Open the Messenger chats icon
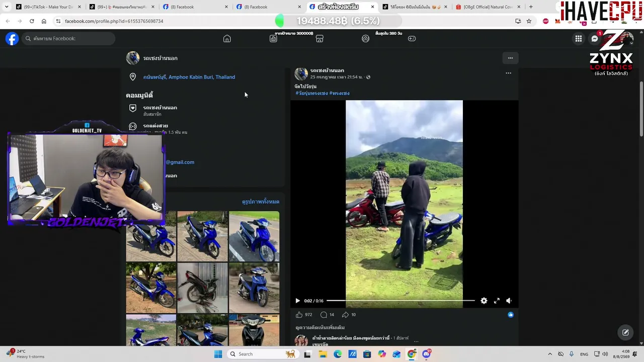Image resolution: width=644 pixels, height=362 pixels. tap(595, 39)
